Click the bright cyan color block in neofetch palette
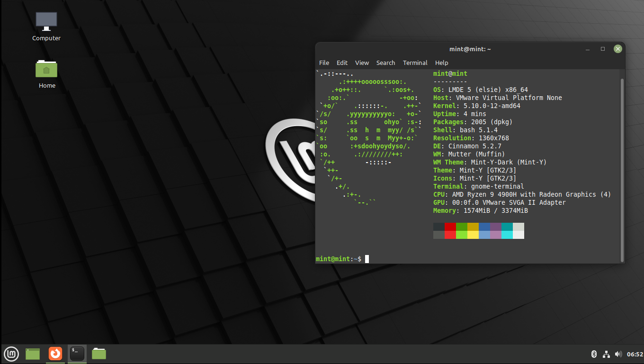644x364 pixels. pos(507,235)
